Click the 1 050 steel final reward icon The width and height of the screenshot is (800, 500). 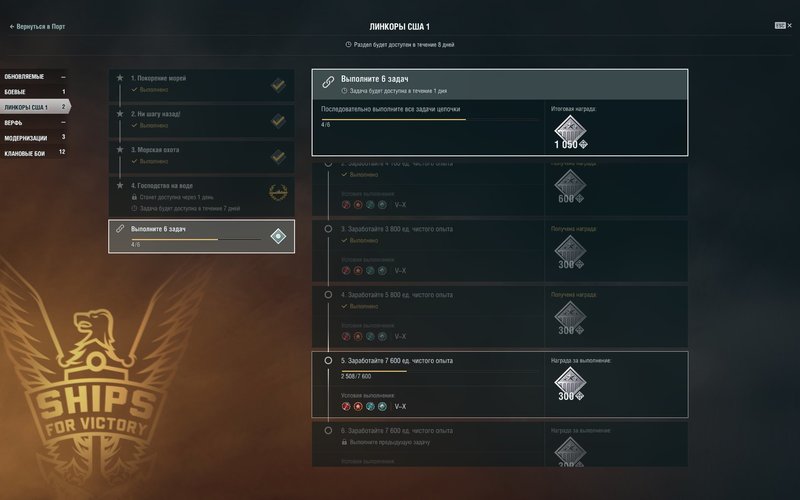570,132
